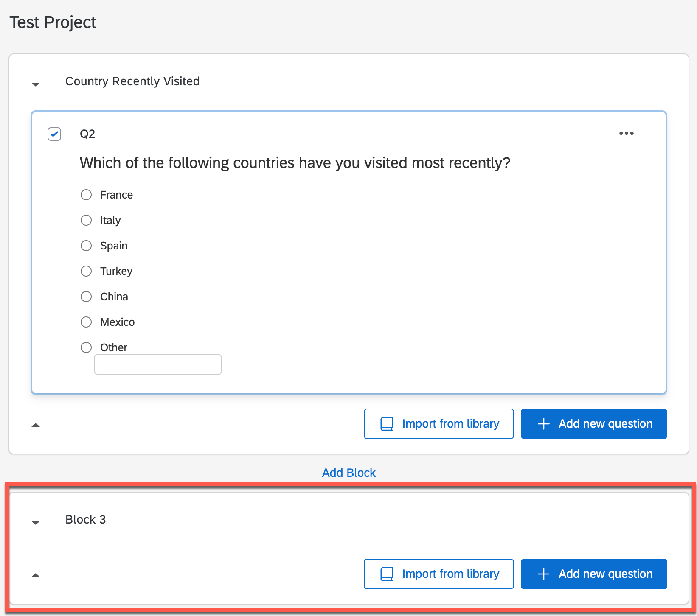Collapse the Country Recently Visited block

[x=36, y=84]
